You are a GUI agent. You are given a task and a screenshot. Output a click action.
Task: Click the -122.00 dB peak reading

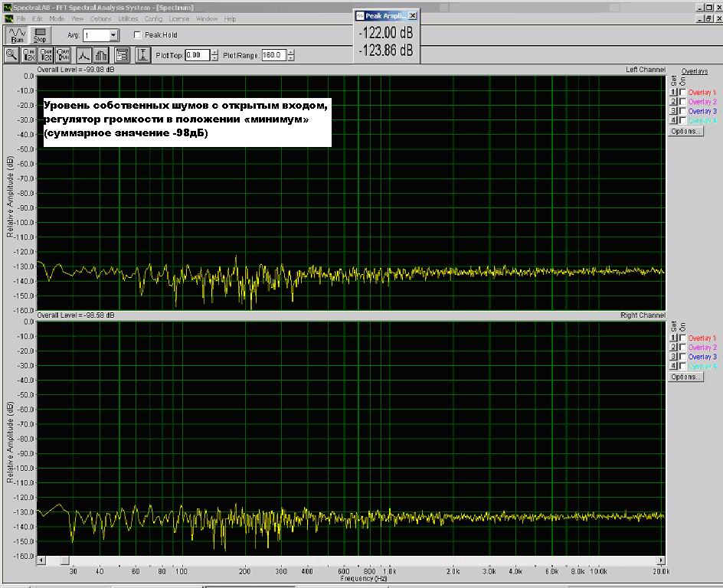coord(386,33)
